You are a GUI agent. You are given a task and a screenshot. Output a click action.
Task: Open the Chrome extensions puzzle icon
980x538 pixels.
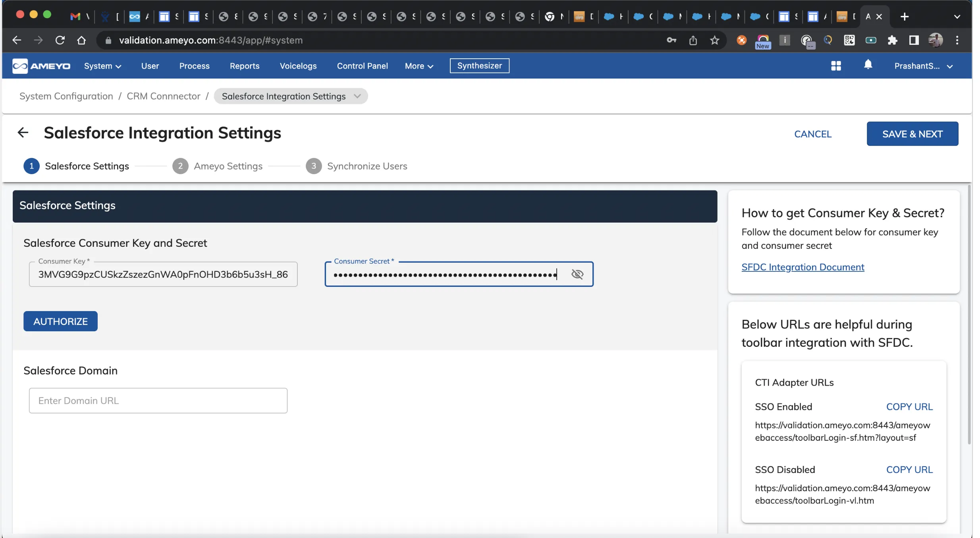coord(892,40)
